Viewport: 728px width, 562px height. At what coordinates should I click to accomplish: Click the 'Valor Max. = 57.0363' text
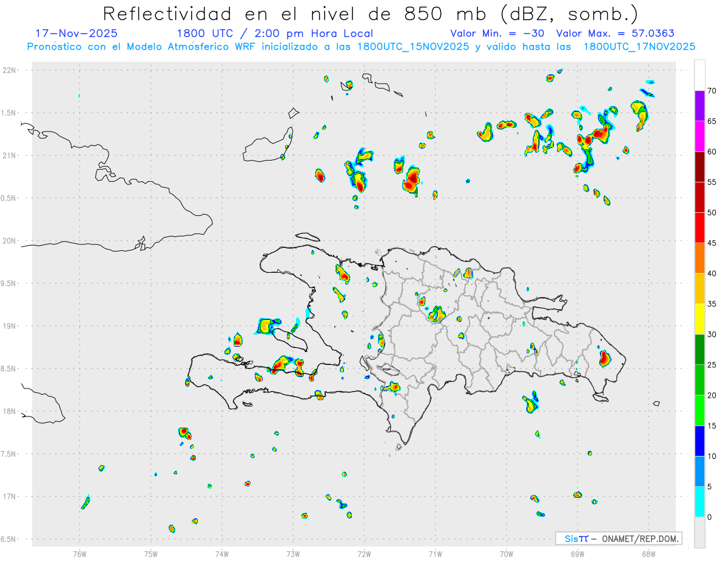point(616,33)
